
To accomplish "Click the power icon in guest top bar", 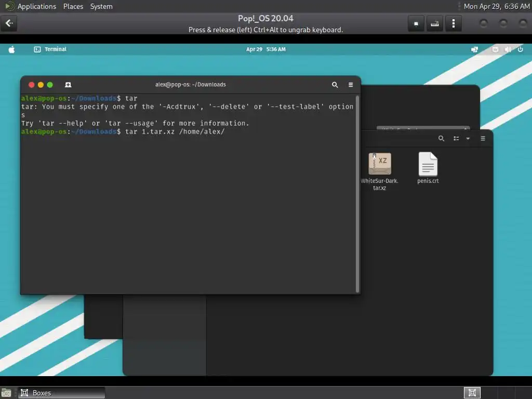I will point(520,49).
